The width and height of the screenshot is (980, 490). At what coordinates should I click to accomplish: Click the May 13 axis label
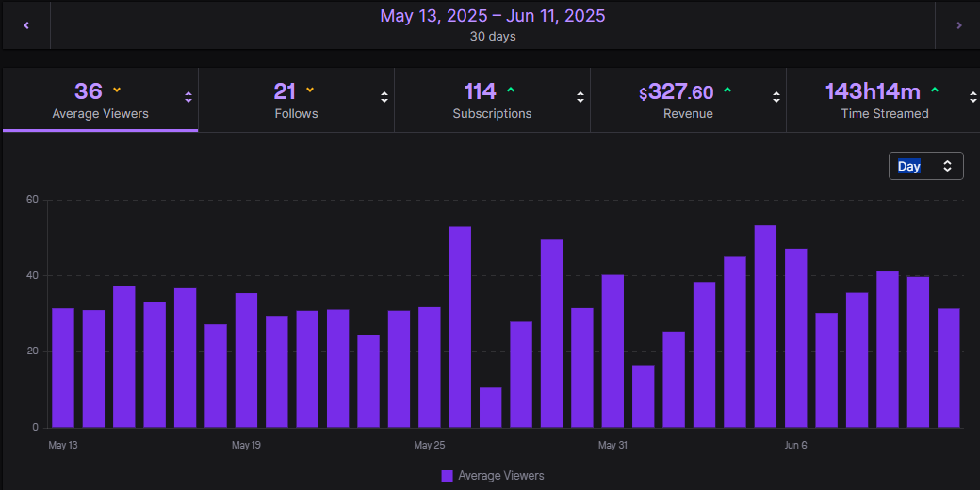coord(63,445)
